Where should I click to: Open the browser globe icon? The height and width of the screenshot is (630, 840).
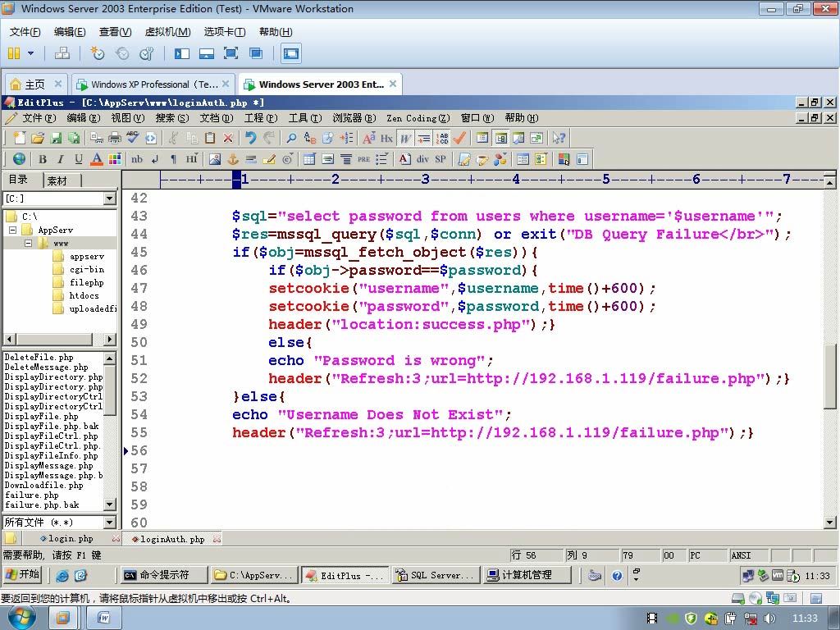point(20,159)
